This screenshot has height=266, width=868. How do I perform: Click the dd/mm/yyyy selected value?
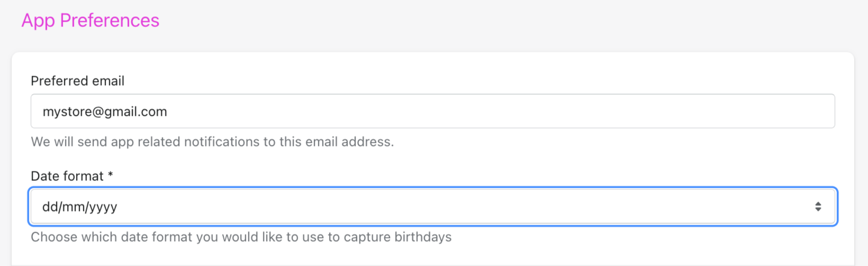tap(80, 207)
